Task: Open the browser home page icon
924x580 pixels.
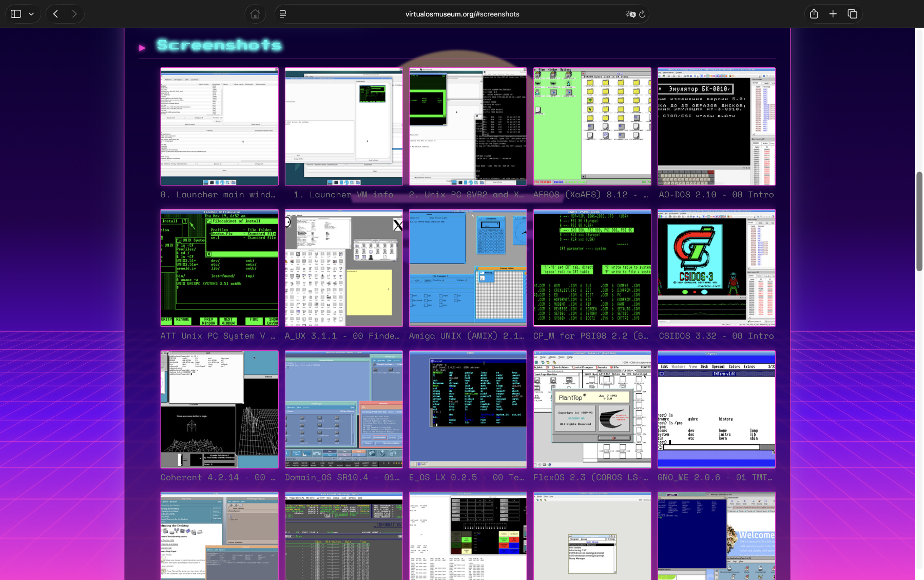Action: pos(255,14)
